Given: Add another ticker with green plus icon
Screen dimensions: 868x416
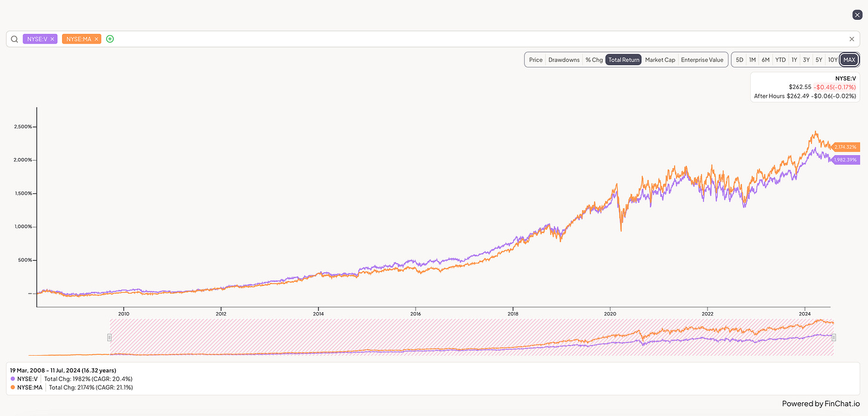Looking at the screenshot, I should (x=110, y=39).
